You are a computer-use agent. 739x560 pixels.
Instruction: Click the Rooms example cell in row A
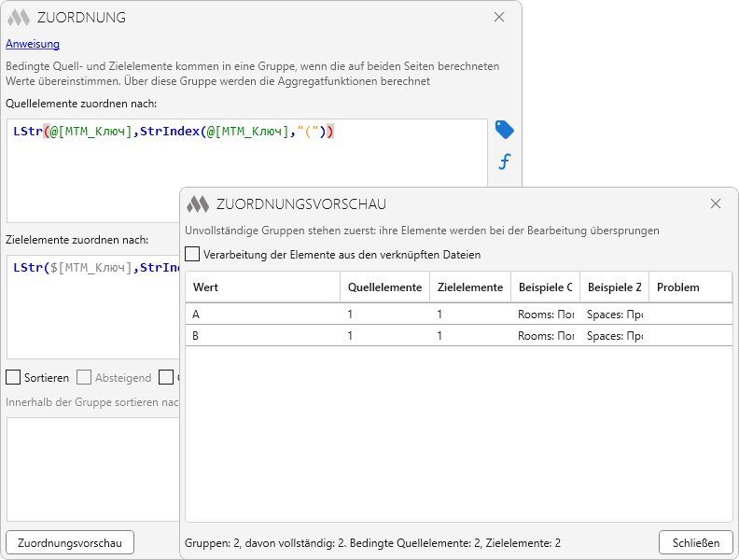[x=545, y=314]
